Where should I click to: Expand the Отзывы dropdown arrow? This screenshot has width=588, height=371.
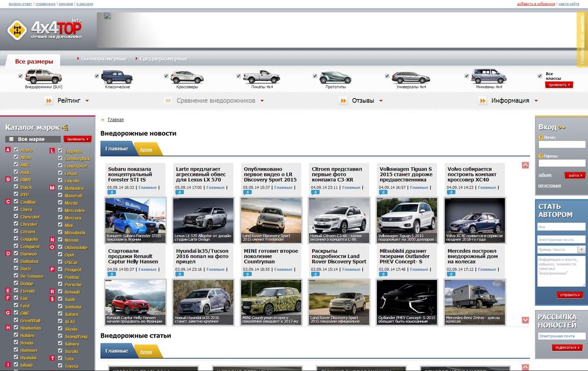tap(380, 101)
